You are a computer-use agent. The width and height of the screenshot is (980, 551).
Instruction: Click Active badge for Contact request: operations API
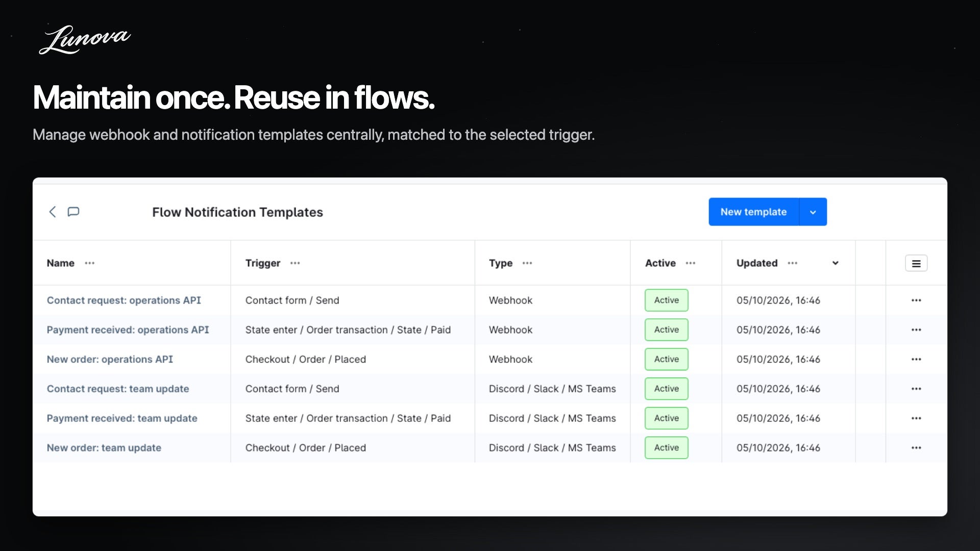click(x=666, y=300)
